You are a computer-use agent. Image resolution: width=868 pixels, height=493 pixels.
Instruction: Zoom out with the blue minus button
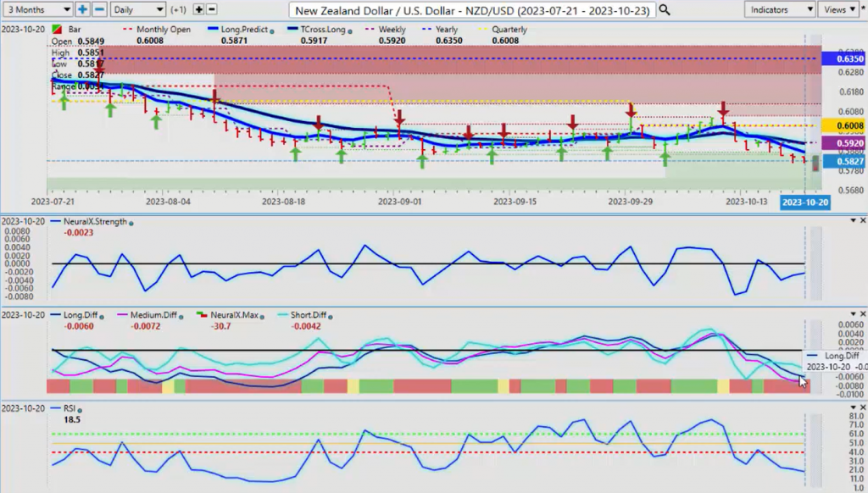(100, 9)
